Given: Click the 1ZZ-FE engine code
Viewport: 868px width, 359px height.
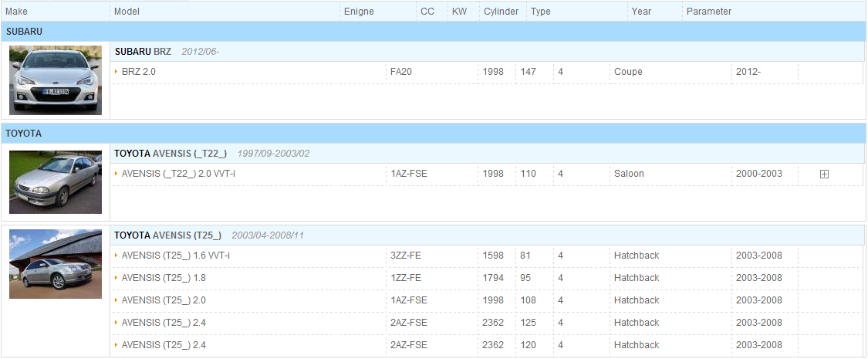Looking at the screenshot, I should click(x=405, y=278).
